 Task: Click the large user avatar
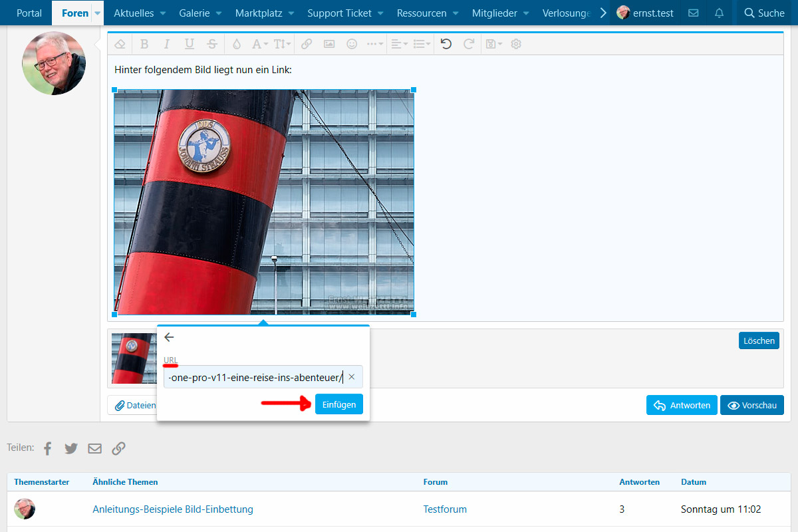click(54, 63)
